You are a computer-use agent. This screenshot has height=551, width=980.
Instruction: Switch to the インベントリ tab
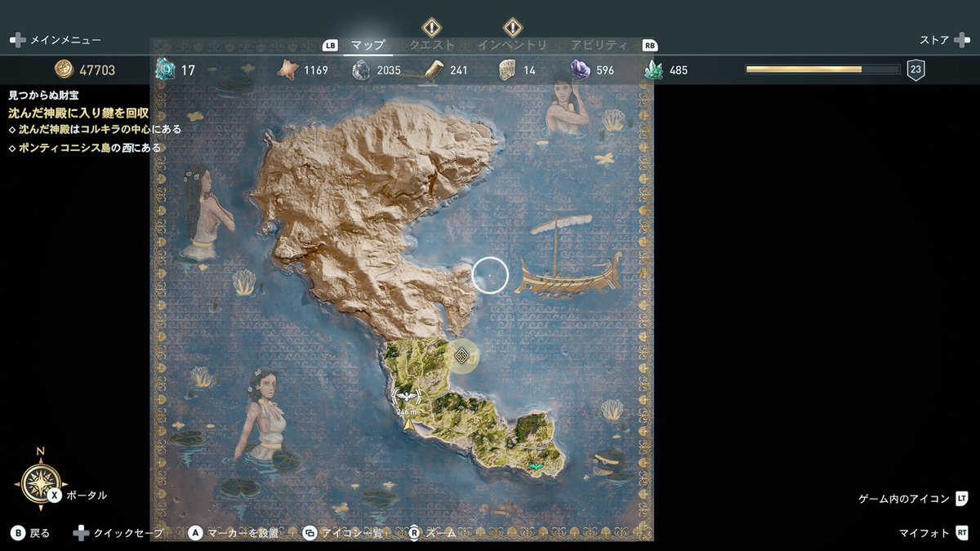[512, 45]
